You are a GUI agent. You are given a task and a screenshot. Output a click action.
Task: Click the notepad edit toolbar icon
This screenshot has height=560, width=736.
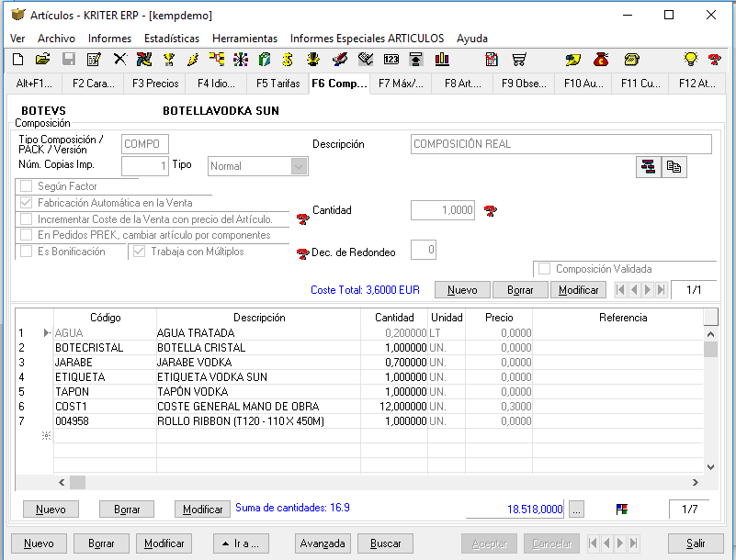(94, 60)
